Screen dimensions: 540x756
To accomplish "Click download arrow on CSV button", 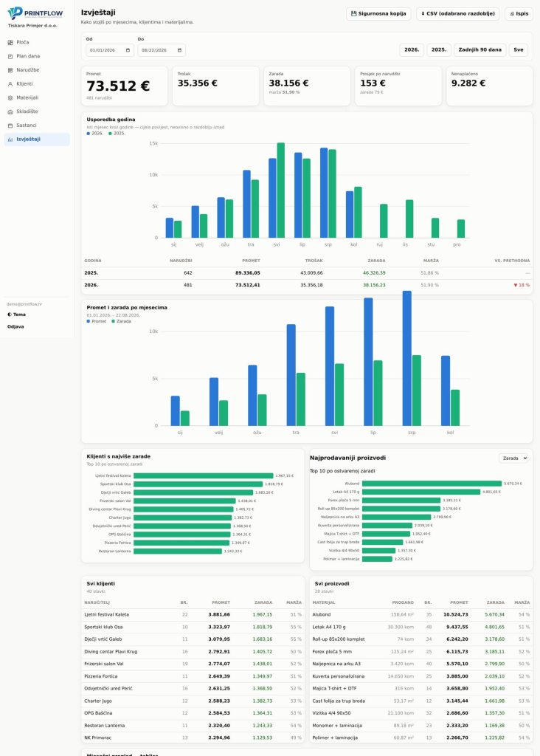I will pos(423,13).
